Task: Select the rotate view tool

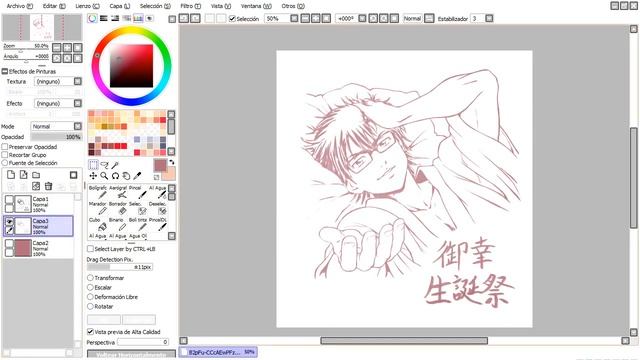Action: [116, 176]
